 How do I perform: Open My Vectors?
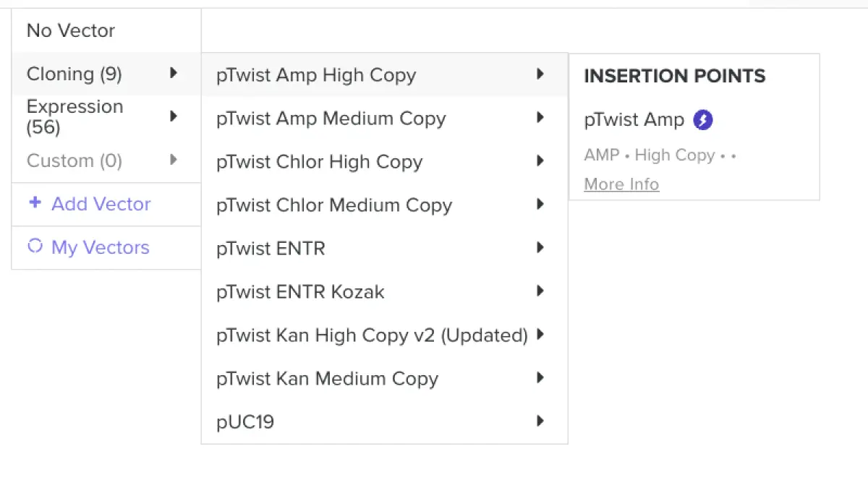[x=100, y=247]
